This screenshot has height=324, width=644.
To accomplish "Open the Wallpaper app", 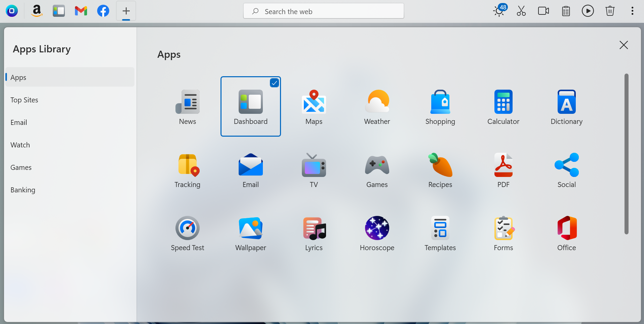I will click(250, 233).
